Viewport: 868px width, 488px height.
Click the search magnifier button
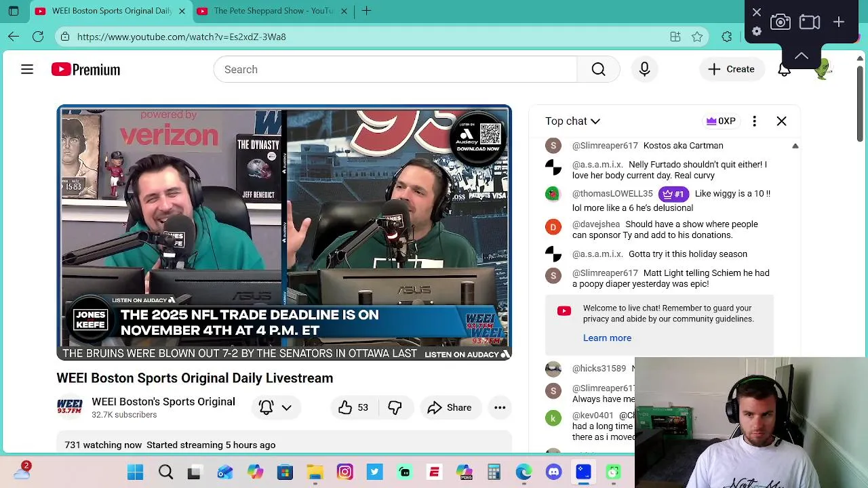598,69
